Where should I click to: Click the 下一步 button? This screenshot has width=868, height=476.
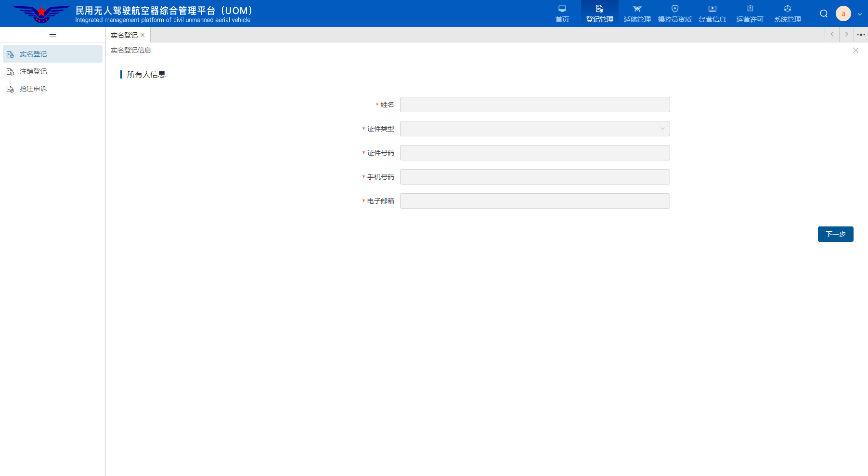coord(836,234)
